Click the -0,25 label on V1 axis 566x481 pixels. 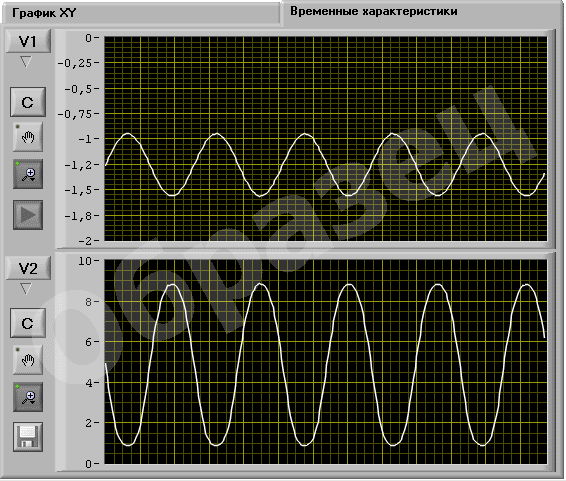[x=75, y=63]
